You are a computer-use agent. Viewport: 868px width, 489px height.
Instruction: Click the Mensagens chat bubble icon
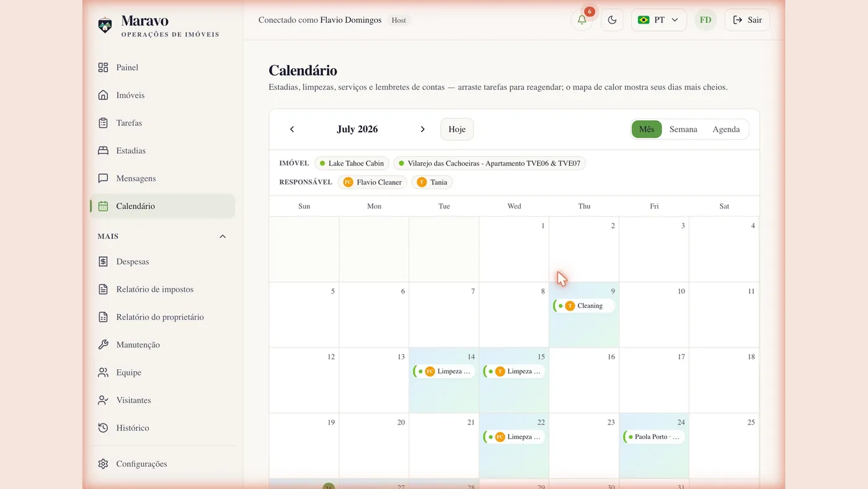(x=104, y=178)
